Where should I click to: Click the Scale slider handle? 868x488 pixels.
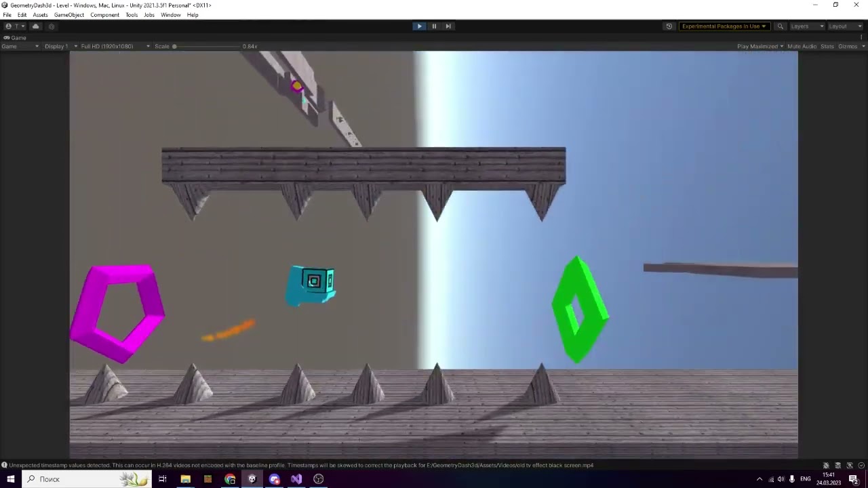[x=174, y=47]
